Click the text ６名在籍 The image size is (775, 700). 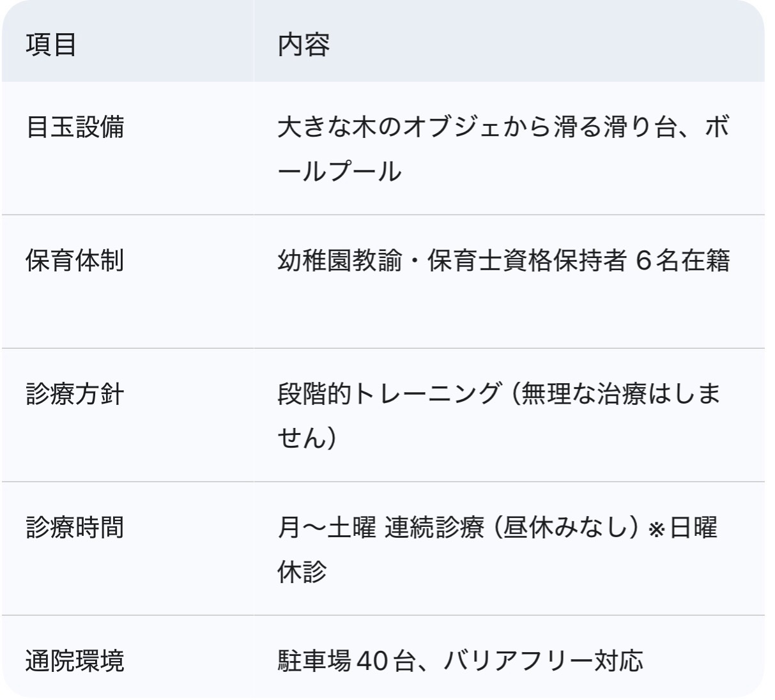pyautogui.click(x=682, y=261)
